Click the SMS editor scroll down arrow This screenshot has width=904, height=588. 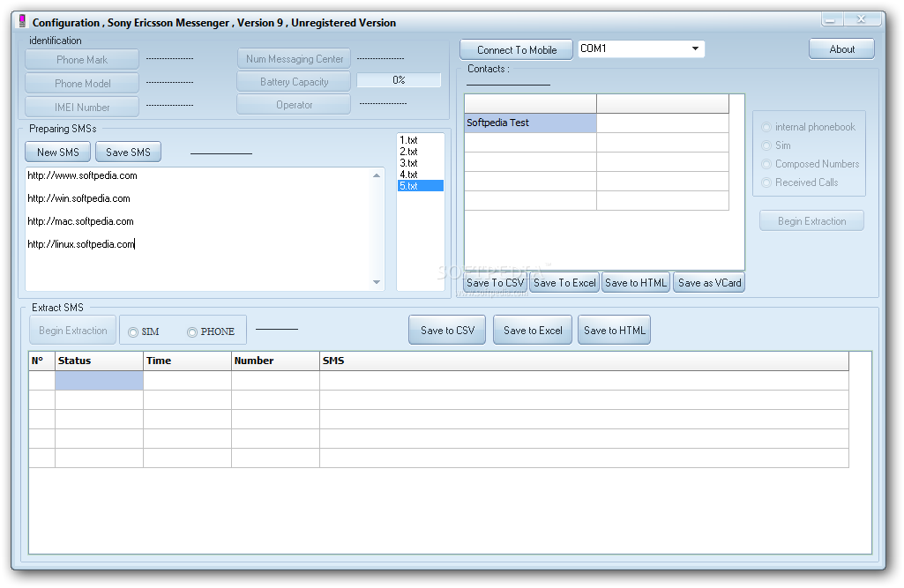(377, 282)
